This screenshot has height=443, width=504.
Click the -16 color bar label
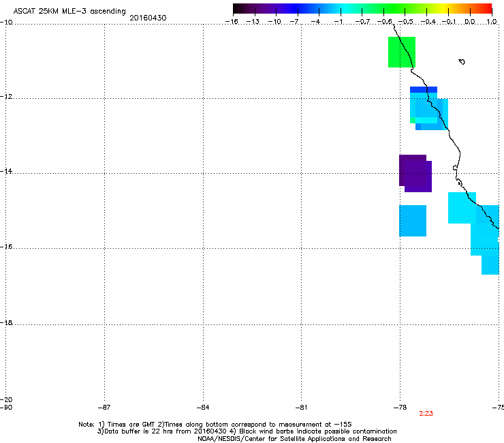pos(232,22)
